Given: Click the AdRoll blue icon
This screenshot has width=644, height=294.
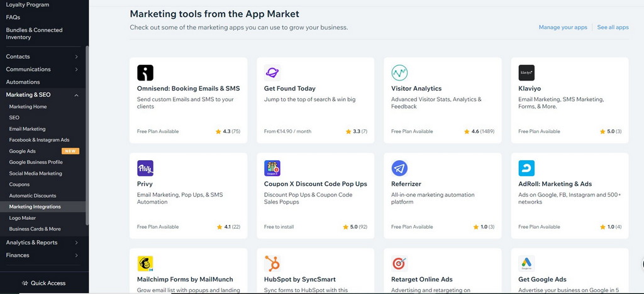Looking at the screenshot, I should coord(526,168).
